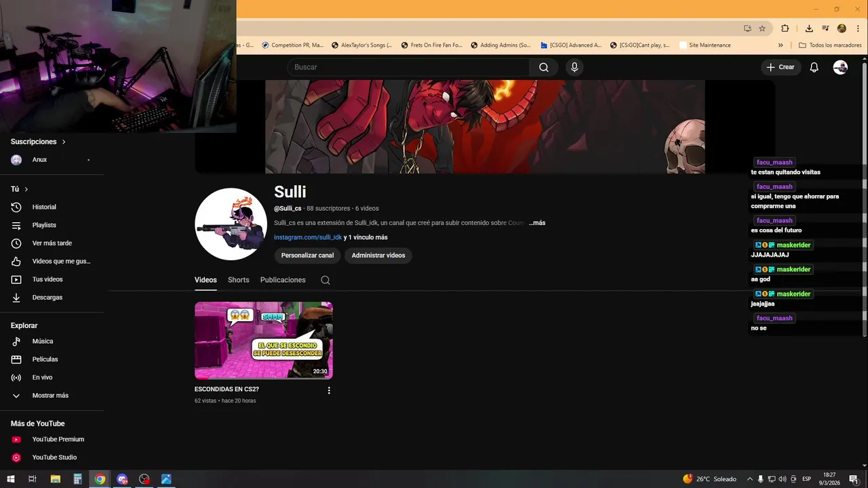Show more bookmarks chevron
Viewport: 868px width, 488px height.
point(781,45)
